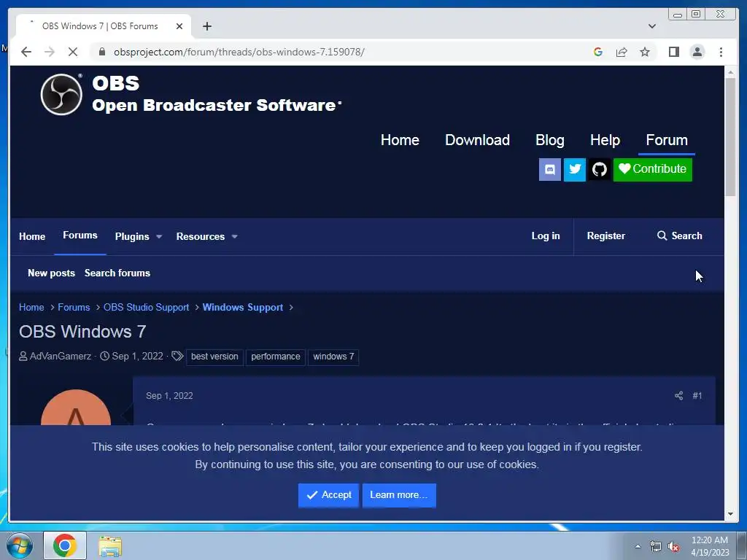Open New posts link
Image resolution: width=747 pixels, height=560 pixels.
pos(52,273)
